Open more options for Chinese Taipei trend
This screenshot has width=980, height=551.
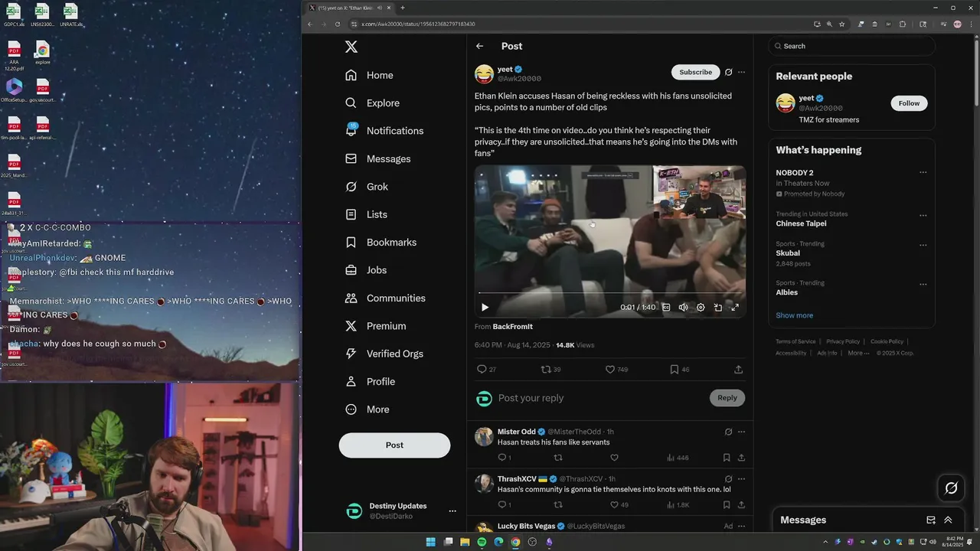(x=923, y=215)
